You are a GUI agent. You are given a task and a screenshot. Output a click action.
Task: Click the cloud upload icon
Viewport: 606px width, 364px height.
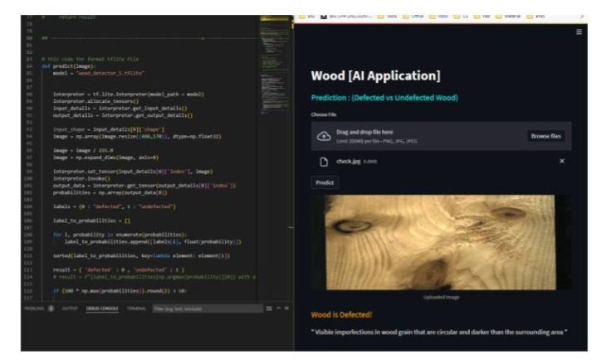click(324, 136)
